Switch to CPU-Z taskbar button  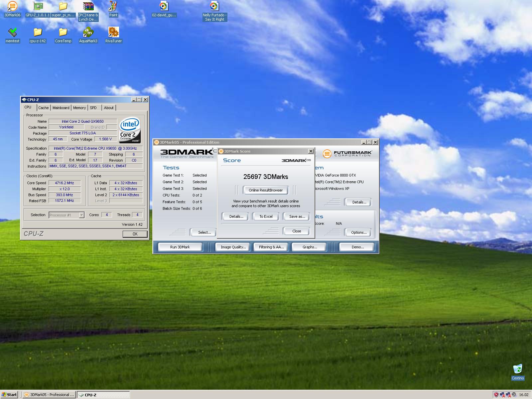103,395
